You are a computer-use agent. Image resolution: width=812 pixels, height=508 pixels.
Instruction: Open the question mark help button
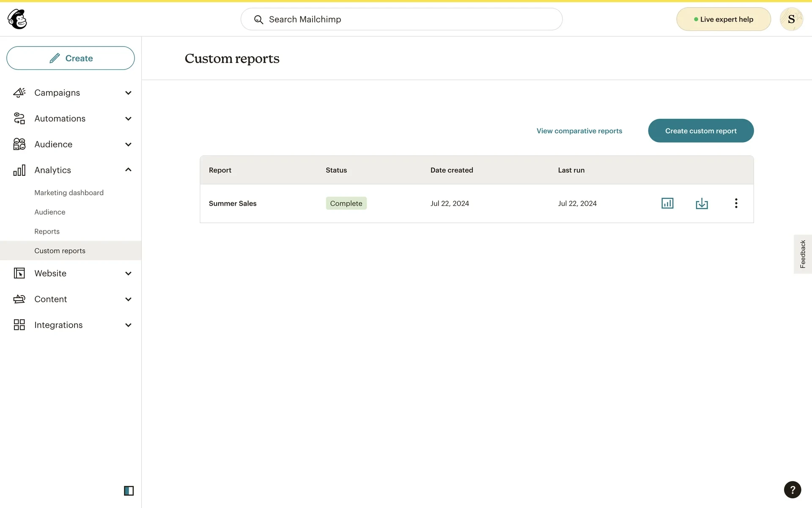point(792,490)
